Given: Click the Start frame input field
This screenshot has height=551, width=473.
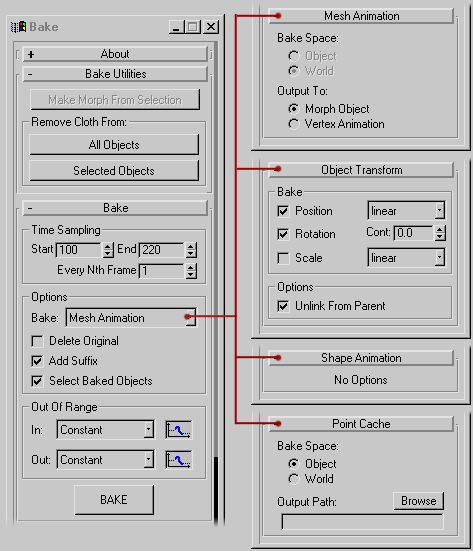Looking at the screenshot, I should 79,250.
